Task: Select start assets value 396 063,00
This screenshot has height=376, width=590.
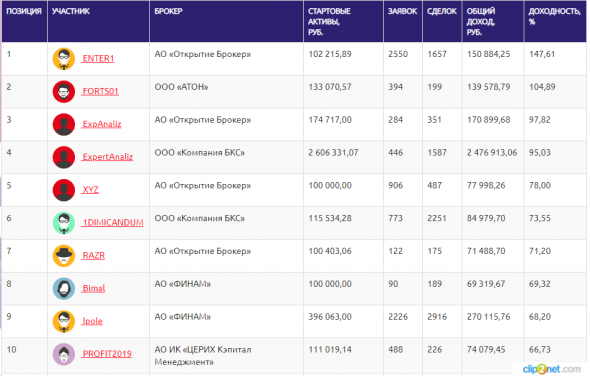Action: click(330, 317)
